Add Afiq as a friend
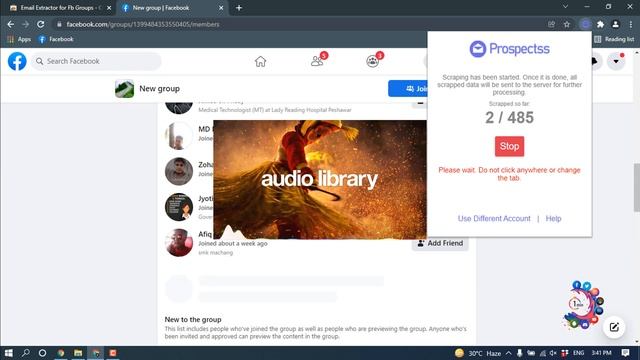640x360 pixels. coord(440,243)
